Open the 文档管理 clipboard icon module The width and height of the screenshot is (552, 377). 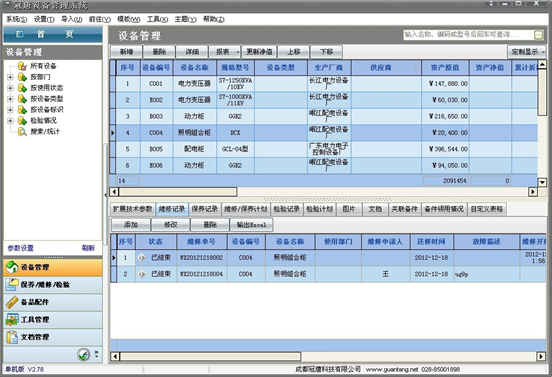coord(12,337)
